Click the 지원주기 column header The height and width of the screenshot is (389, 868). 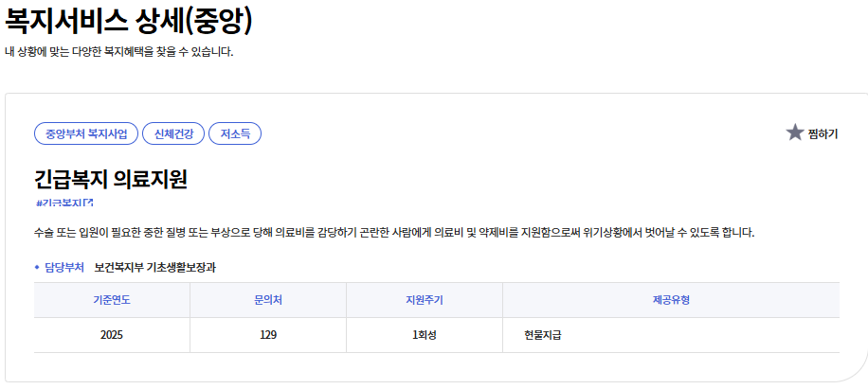click(x=424, y=301)
